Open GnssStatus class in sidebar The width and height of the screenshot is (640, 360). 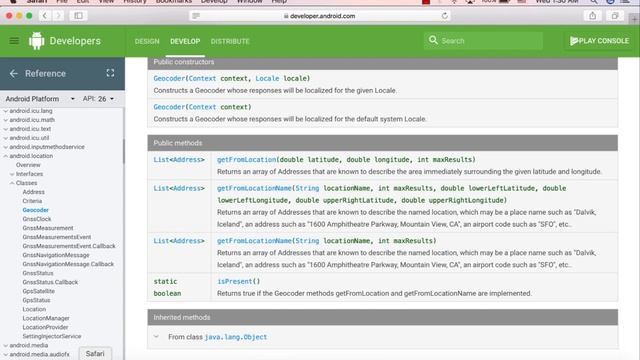pos(38,273)
